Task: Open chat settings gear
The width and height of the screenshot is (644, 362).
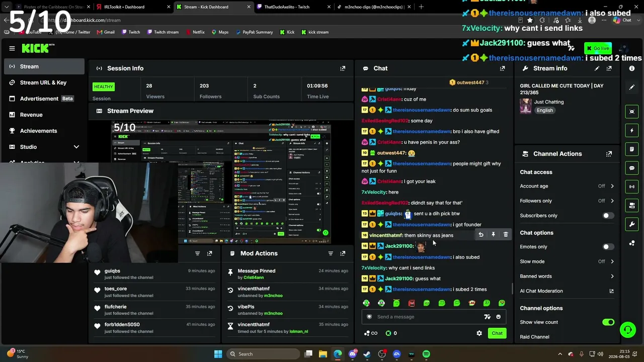Action: pyautogui.click(x=479, y=333)
